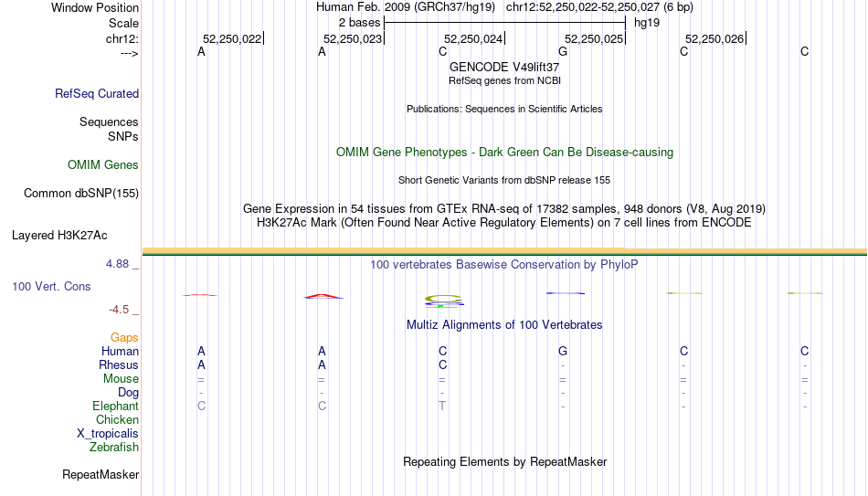Image resolution: width=868 pixels, height=496 pixels.
Task: Click the Human species row label
Action: pos(120,352)
